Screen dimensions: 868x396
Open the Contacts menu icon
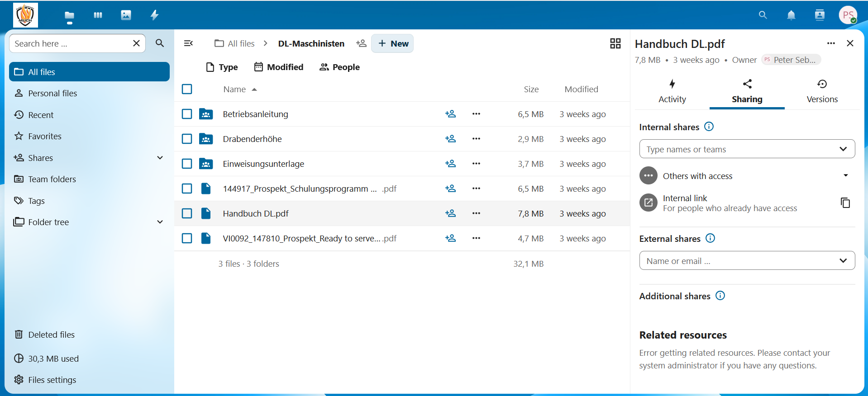[819, 15]
